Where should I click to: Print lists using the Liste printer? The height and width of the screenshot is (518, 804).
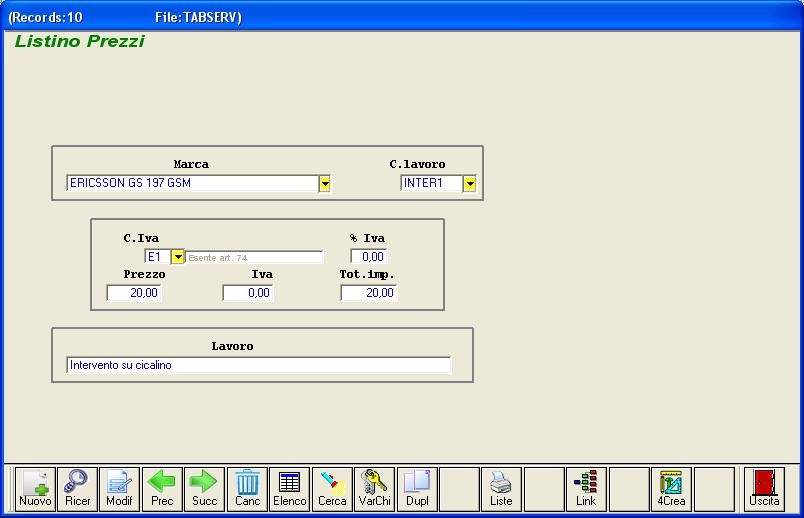click(x=501, y=489)
